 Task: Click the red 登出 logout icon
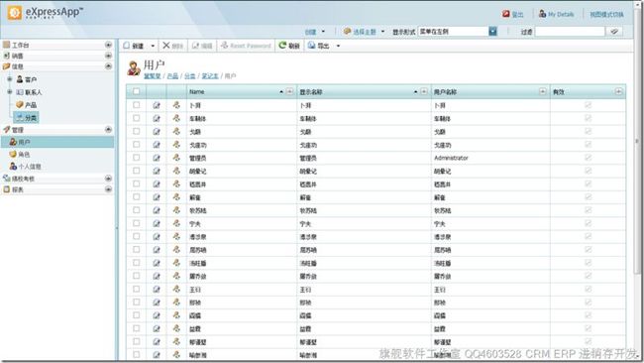tap(505, 14)
